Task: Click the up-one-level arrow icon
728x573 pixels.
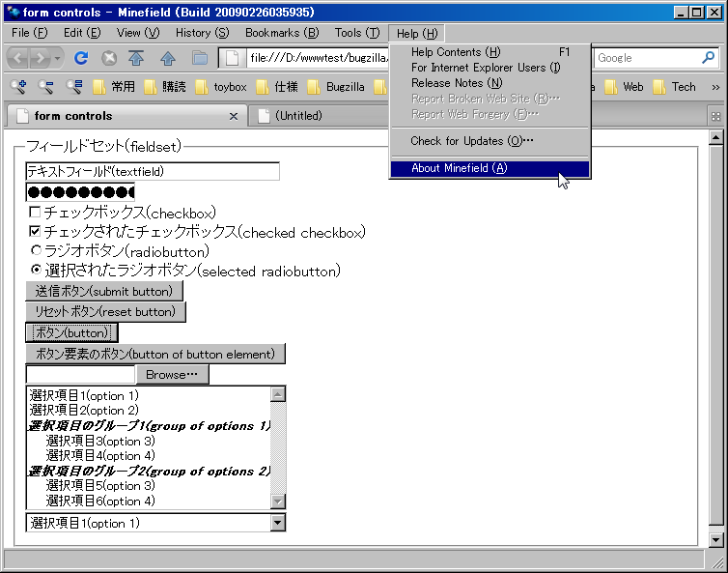Action: pyautogui.click(x=168, y=58)
